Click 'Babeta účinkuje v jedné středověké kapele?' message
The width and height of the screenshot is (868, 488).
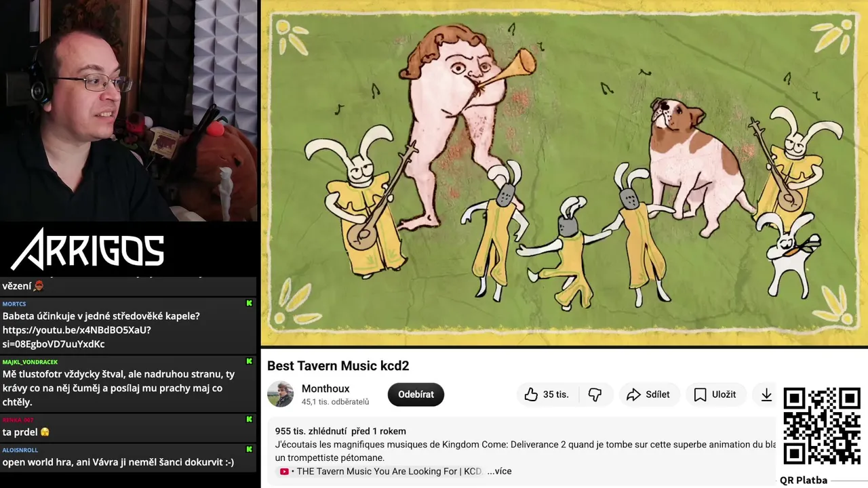[x=101, y=316]
